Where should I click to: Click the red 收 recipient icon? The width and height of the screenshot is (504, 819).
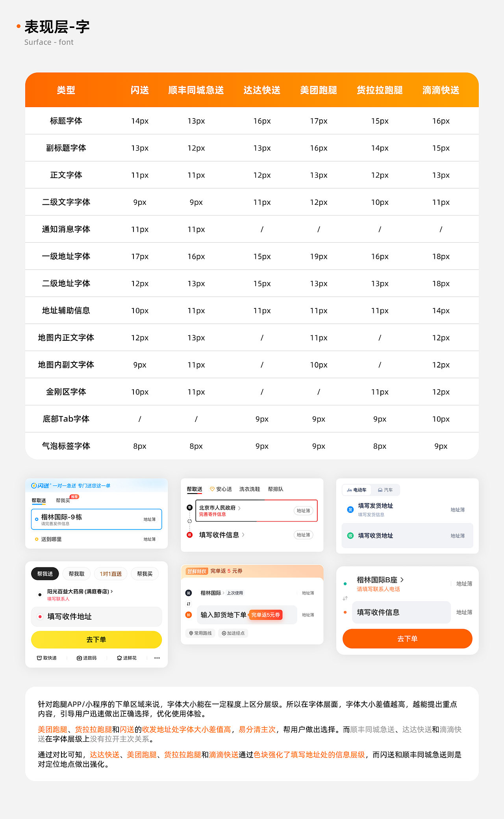point(189,535)
